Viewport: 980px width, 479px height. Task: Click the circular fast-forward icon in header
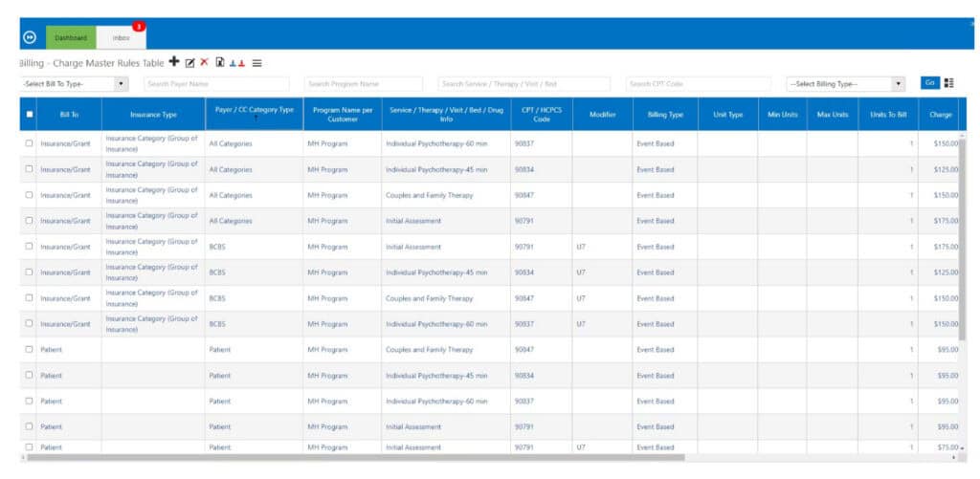pyautogui.click(x=30, y=37)
